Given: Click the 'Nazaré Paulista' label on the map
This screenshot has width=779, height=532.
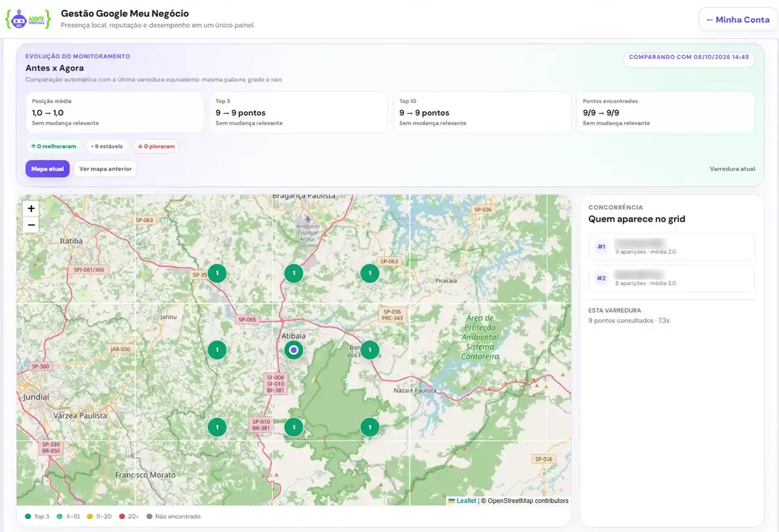Looking at the screenshot, I should click(x=415, y=391).
